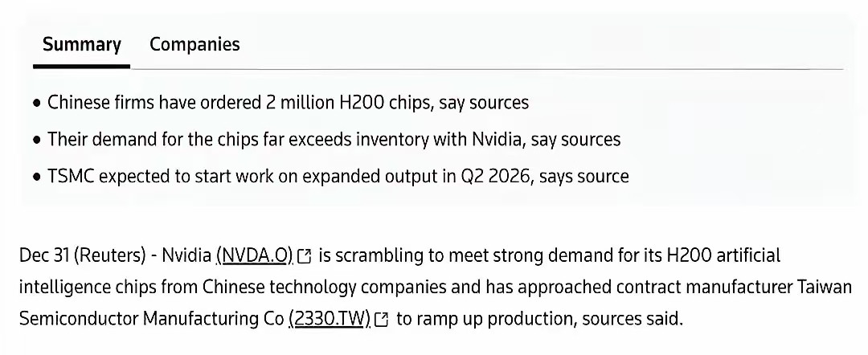Open the Companies tab
The image size is (868, 355).
[194, 44]
